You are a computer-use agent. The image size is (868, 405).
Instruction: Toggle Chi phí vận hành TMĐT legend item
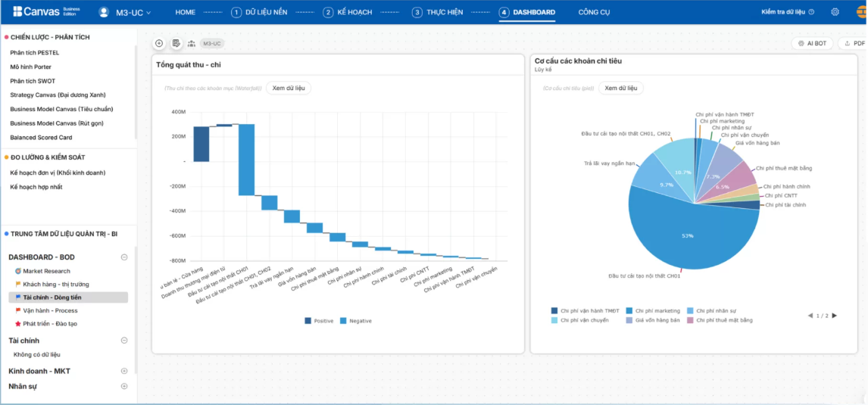[585, 311]
